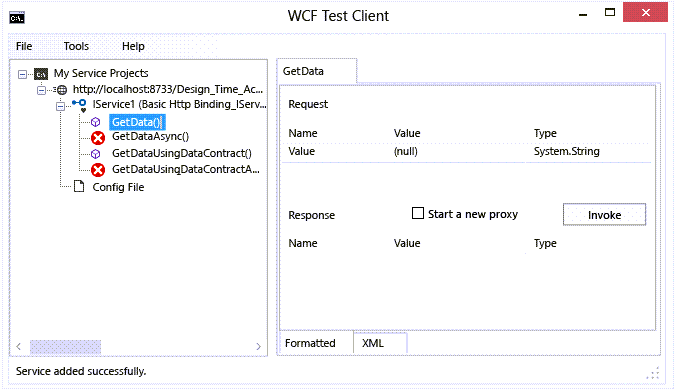Click the (null) value cell in the Request grid

tap(406, 152)
